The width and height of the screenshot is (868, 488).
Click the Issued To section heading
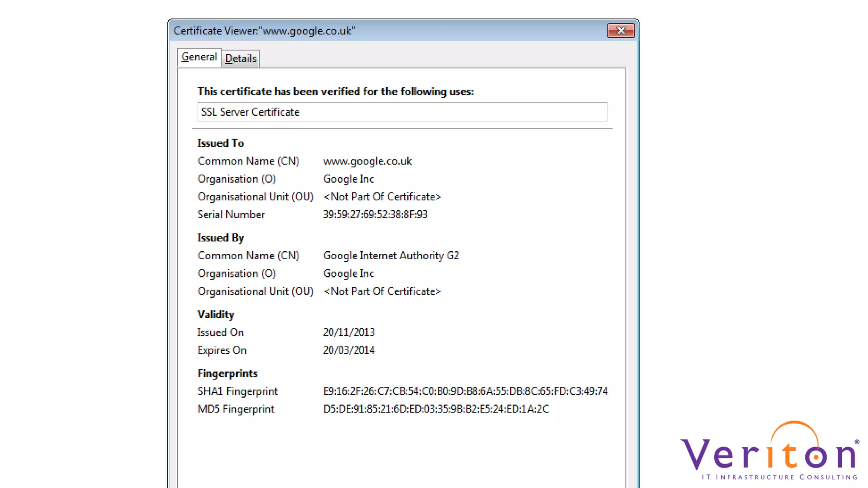tap(220, 143)
